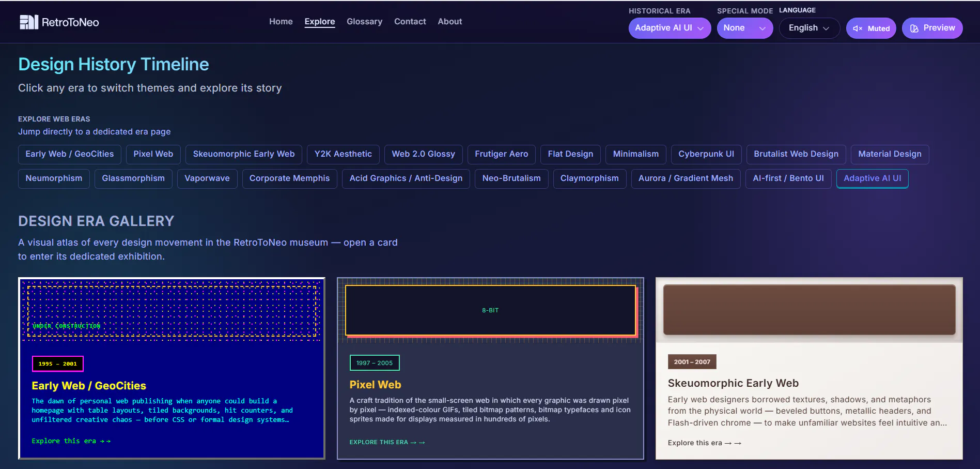
Task: Open the About nav item
Action: point(450,22)
